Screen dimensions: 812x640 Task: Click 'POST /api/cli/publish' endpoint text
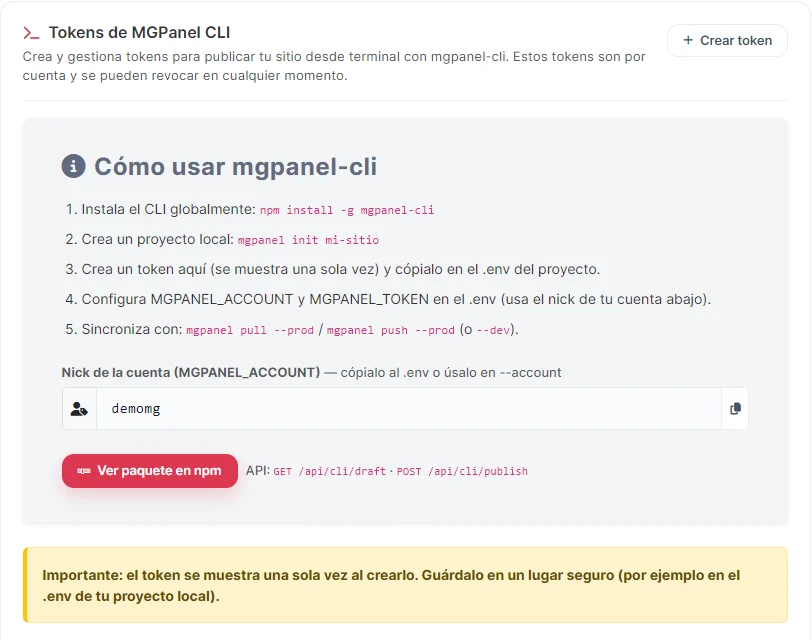click(462, 471)
